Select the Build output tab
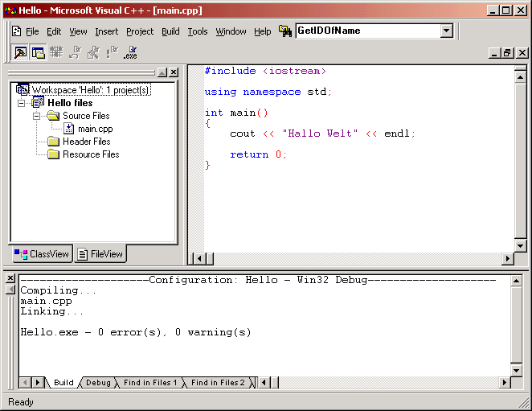The width and height of the screenshot is (532, 411). click(63, 383)
